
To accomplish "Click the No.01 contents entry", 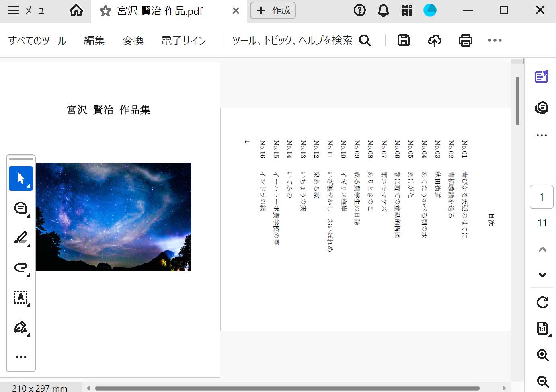I will [465, 189].
